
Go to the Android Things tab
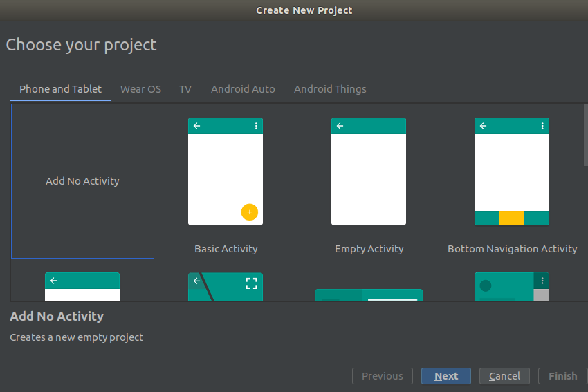click(x=330, y=89)
